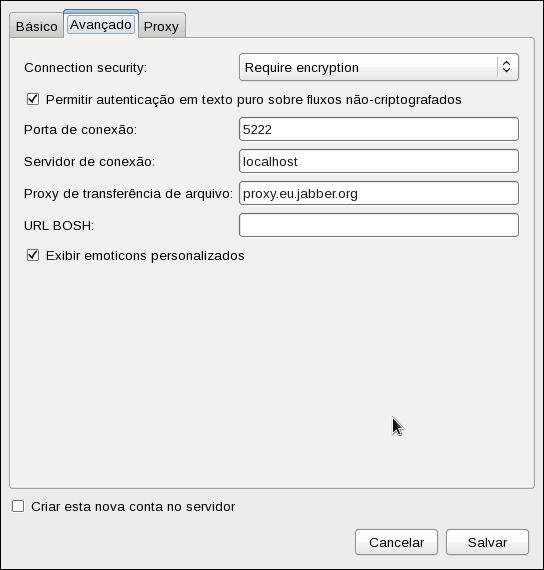This screenshot has height=570, width=544.
Task: Click the URL BOSH label
Action: click(x=59, y=225)
